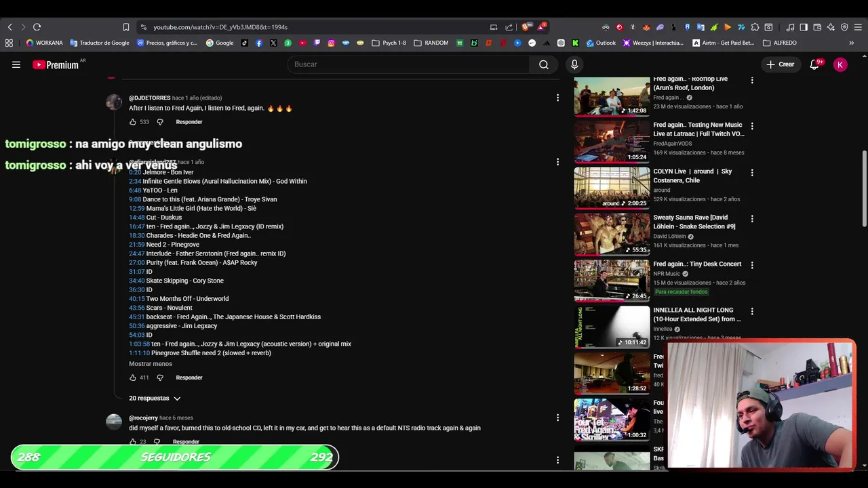Start voice search with microphone icon
This screenshot has width=868, height=488.
click(x=574, y=64)
